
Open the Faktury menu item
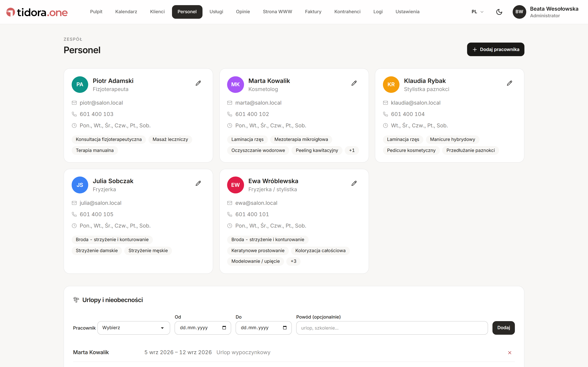(x=313, y=12)
